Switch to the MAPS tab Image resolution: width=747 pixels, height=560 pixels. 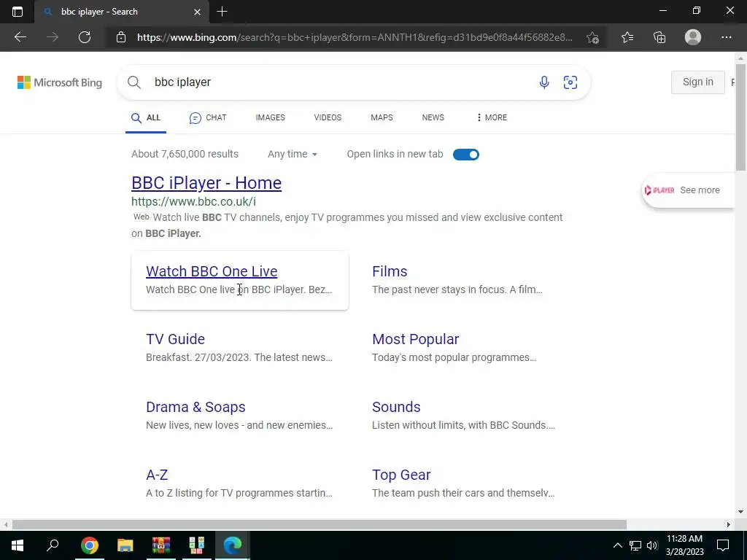(x=382, y=117)
